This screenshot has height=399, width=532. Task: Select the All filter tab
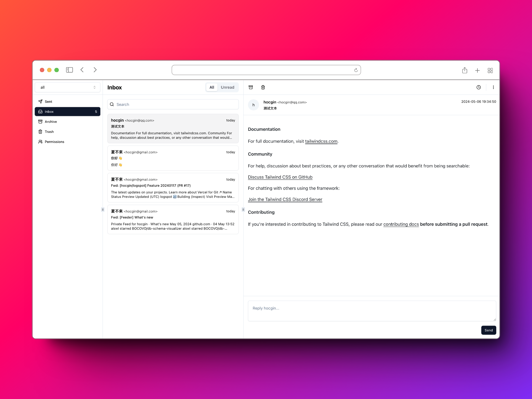212,87
